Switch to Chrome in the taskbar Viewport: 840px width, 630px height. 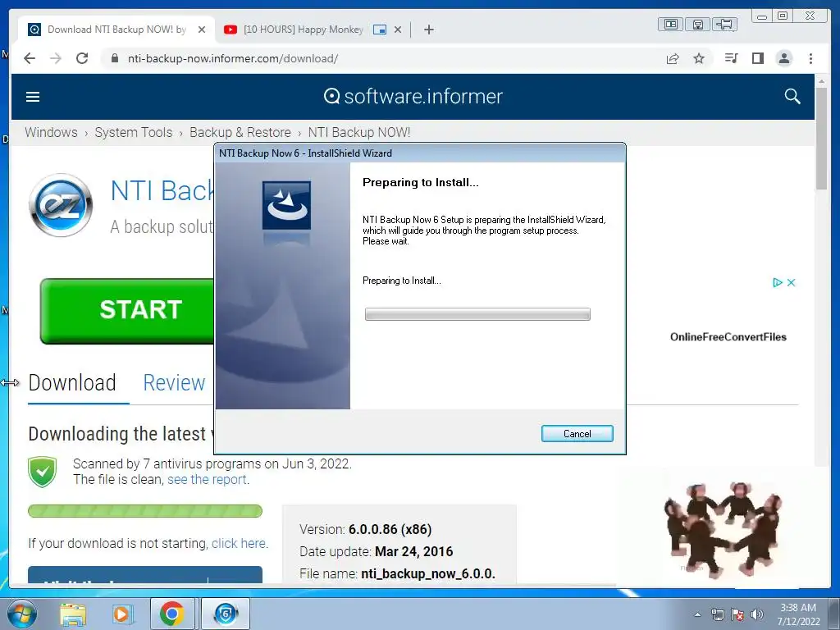(x=171, y=614)
